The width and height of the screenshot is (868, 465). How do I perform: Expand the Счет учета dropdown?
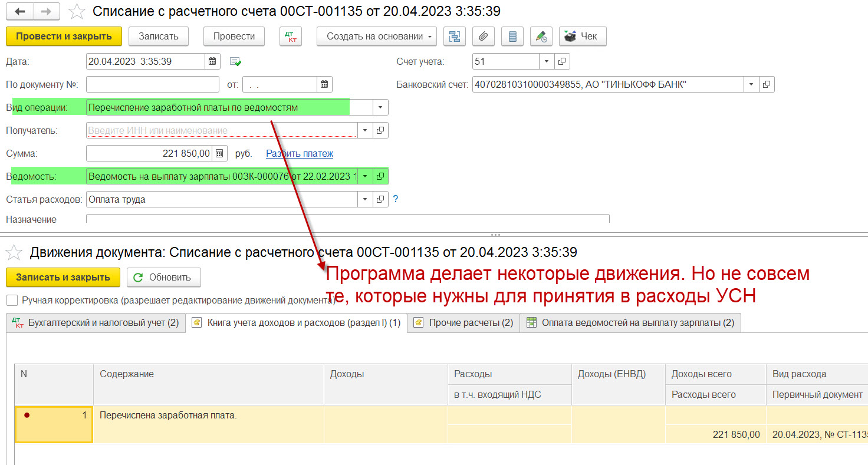547,61
